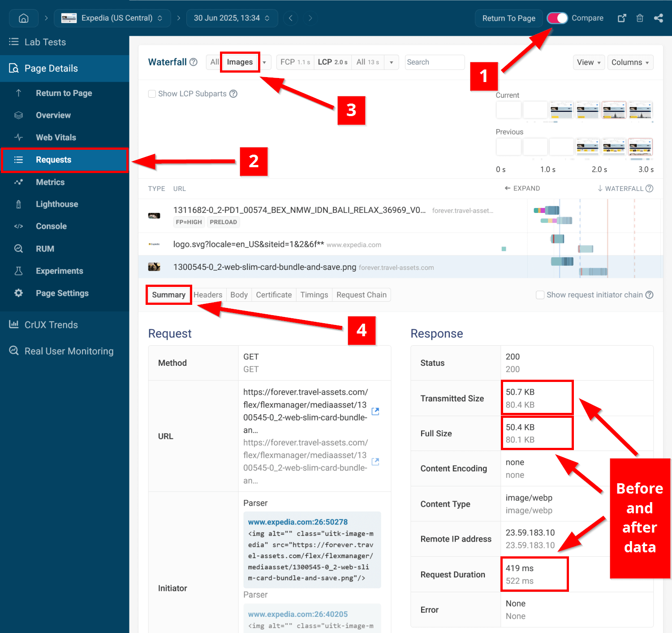Enable Show LCP Subparts checkbox
This screenshot has width=672, height=633.
pyautogui.click(x=152, y=94)
